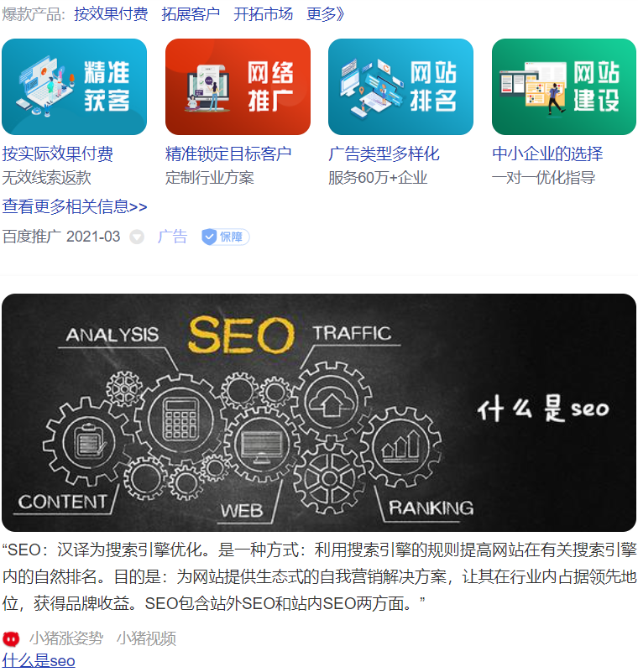638x672 pixels.
Task: Click the 按实际效果付费 title link
Action: (57, 154)
